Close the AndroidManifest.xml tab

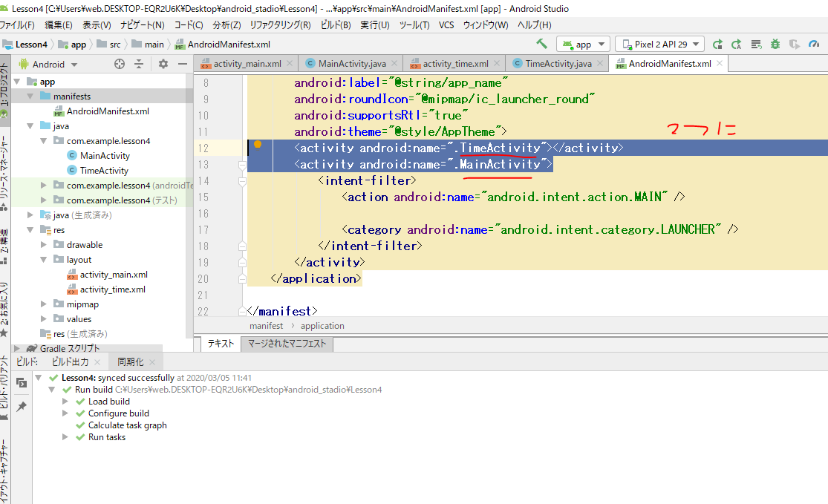[x=720, y=63]
